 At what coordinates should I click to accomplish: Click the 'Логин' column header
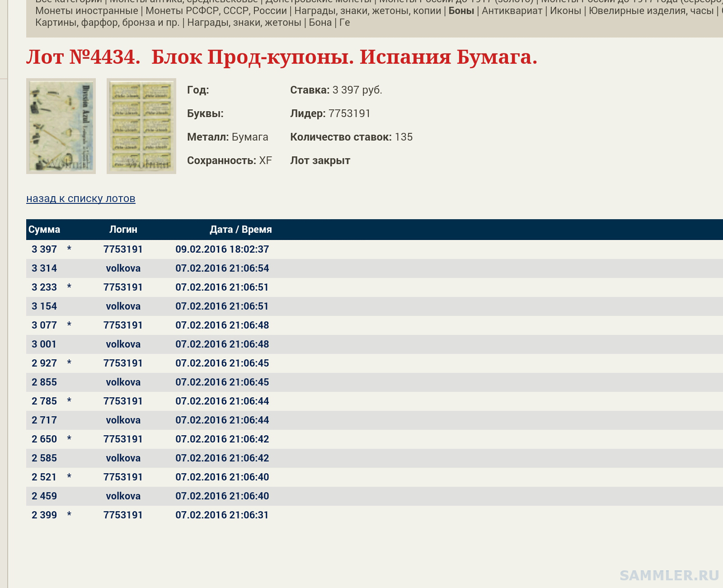pyautogui.click(x=123, y=229)
